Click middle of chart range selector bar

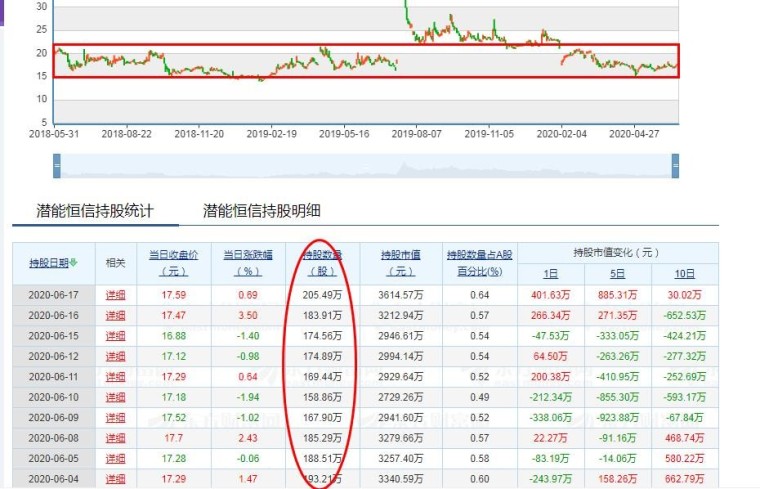[366, 166]
